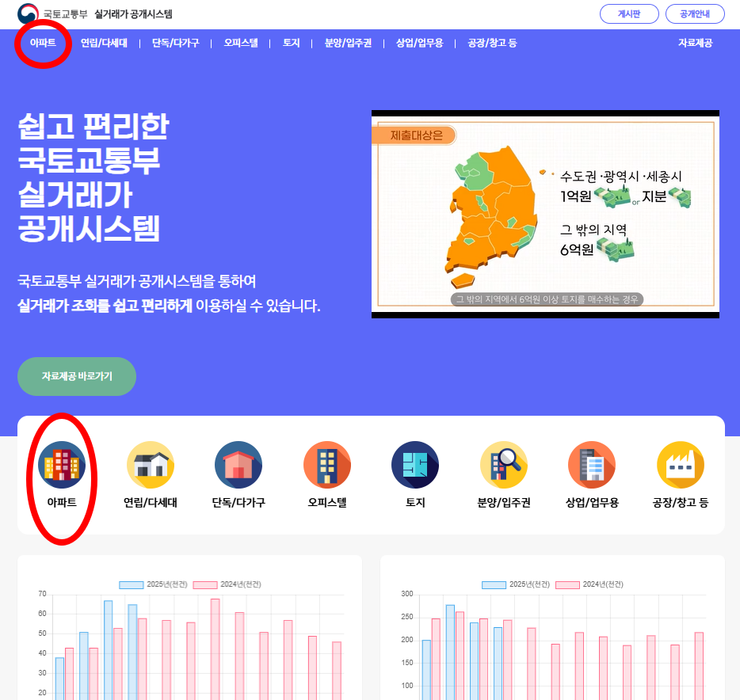This screenshot has height=700, width=740.
Task: Select the 오피스텔 building icon
Action: pos(327,465)
